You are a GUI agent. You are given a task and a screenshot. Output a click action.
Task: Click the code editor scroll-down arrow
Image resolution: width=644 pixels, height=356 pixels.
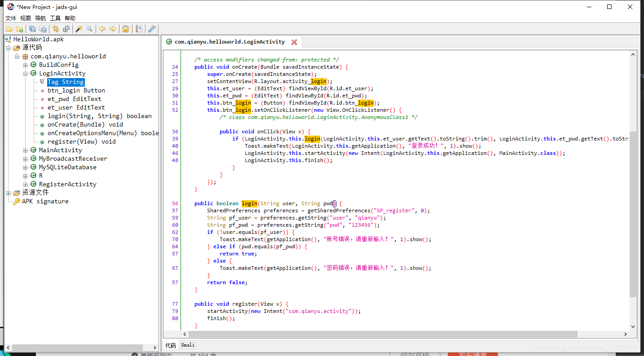pyautogui.click(x=633, y=327)
